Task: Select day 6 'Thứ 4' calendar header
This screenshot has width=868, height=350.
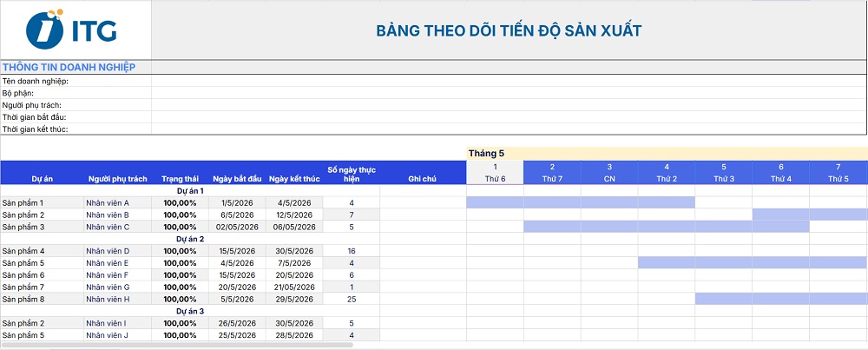Action: point(780,173)
